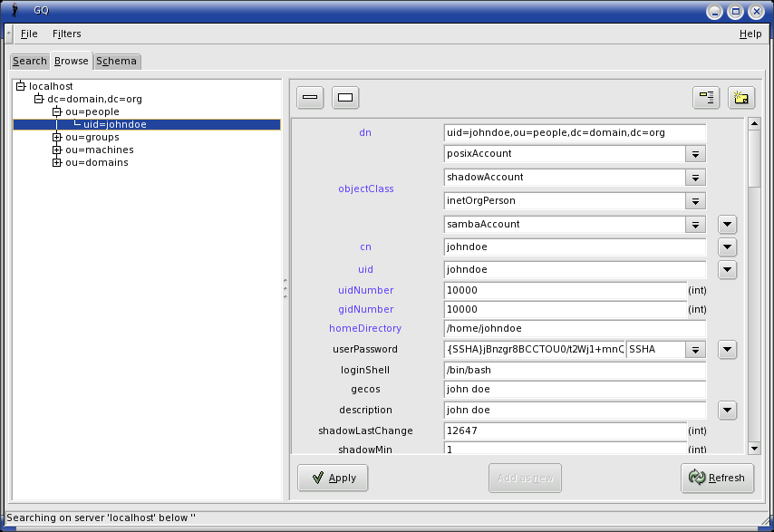Click the pane splitter handle between panels
Screen dimensions: 774x532
(x=285, y=289)
